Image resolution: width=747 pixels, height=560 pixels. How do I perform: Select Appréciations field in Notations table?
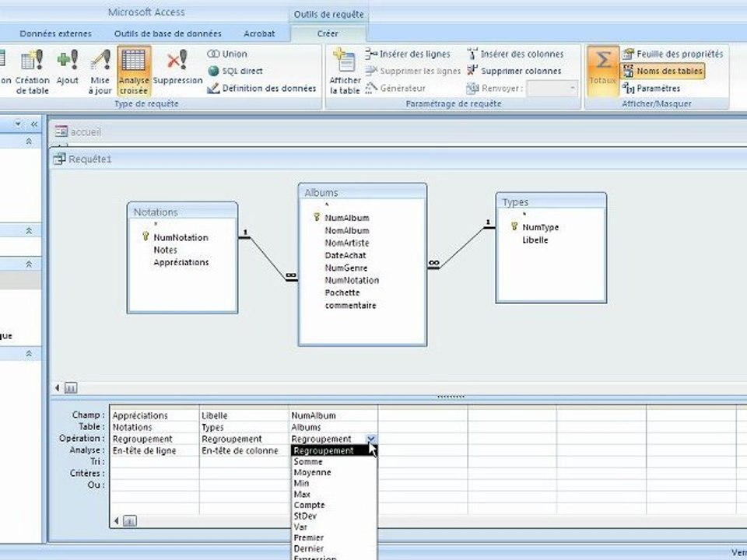point(181,262)
